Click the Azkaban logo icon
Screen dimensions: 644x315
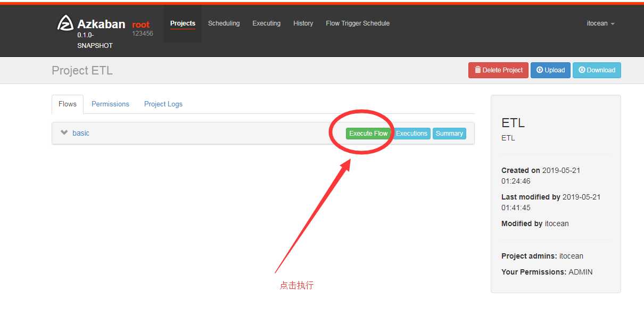(x=65, y=23)
